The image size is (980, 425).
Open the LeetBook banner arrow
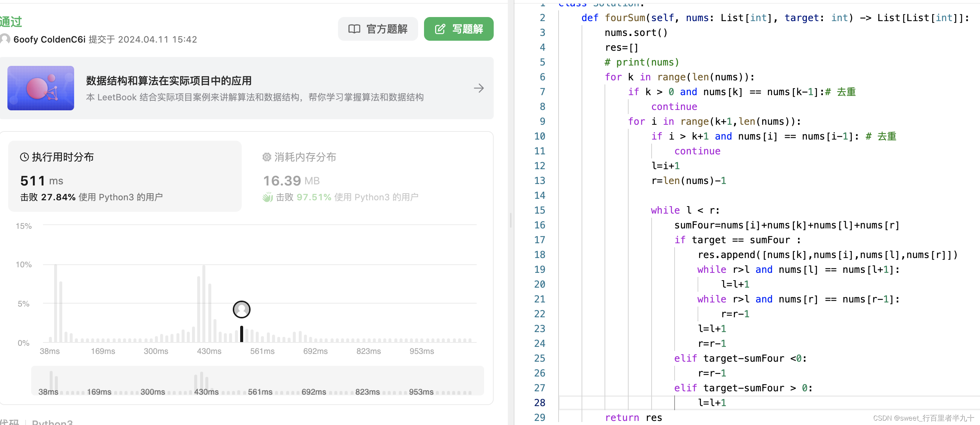tap(479, 88)
